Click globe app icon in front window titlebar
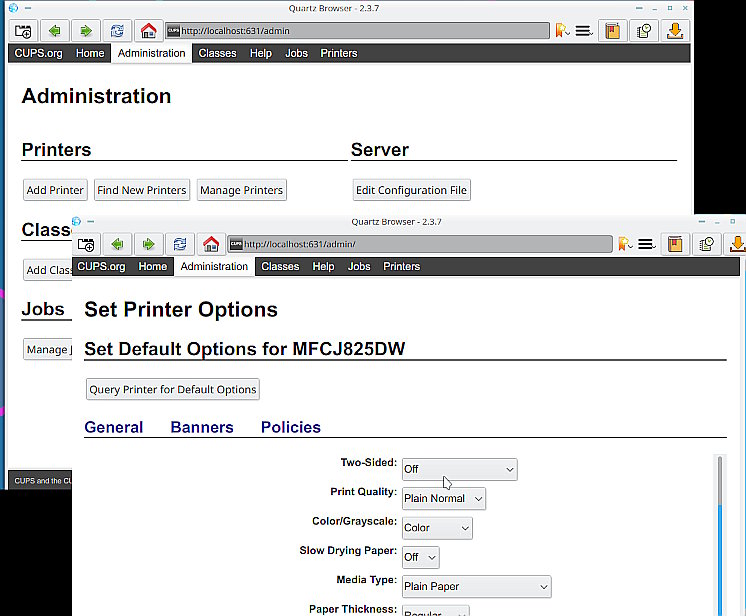The width and height of the screenshot is (746, 616). (76, 221)
